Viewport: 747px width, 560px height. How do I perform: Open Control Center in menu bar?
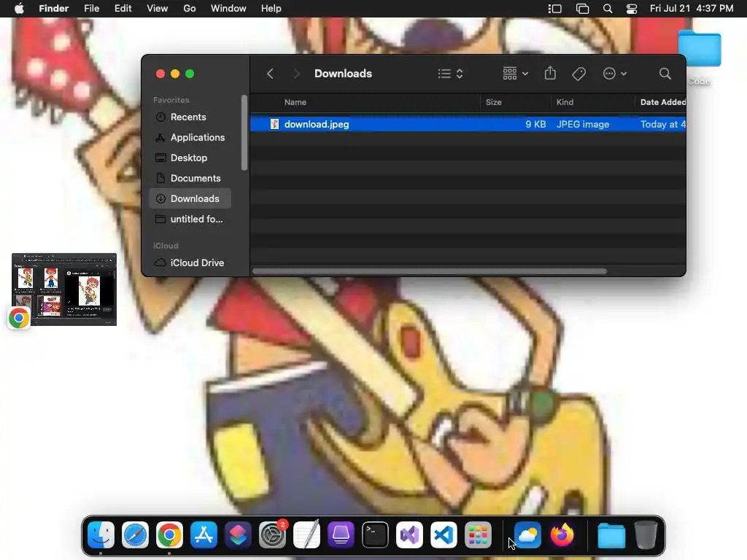click(632, 9)
